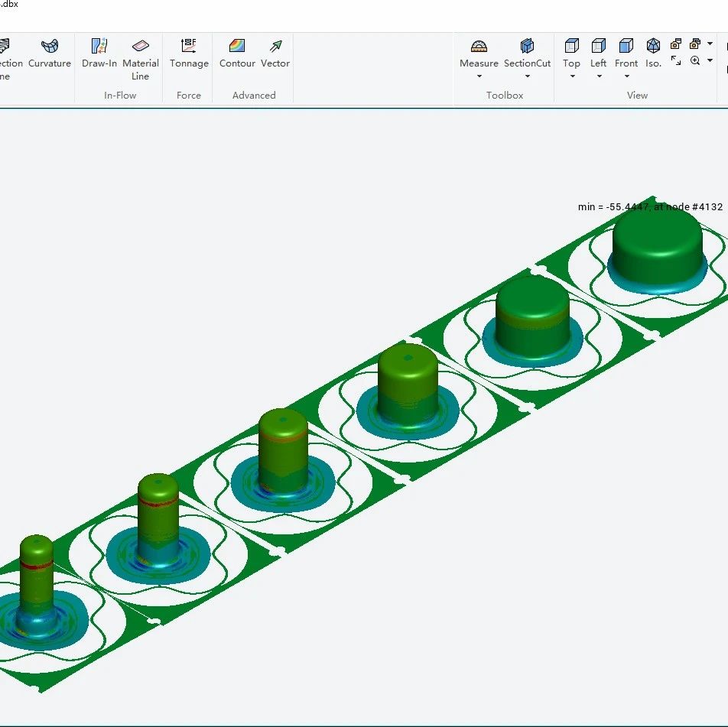Open the Curvature analysis tool

tap(50, 54)
